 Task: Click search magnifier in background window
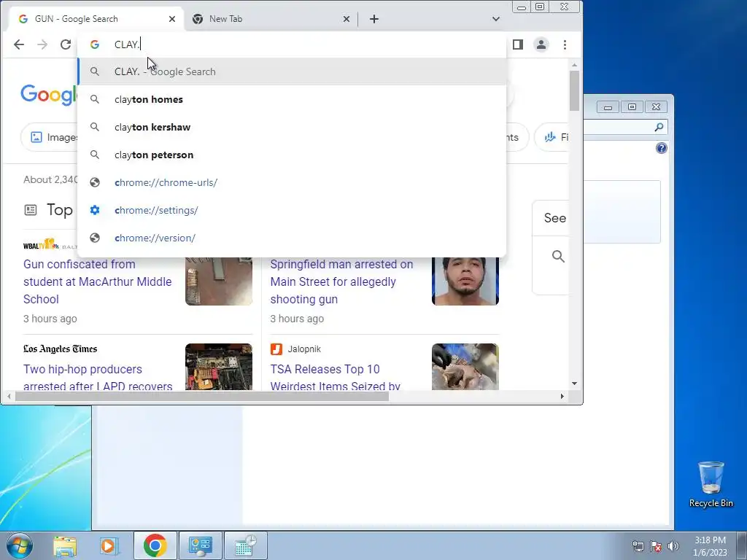(659, 127)
